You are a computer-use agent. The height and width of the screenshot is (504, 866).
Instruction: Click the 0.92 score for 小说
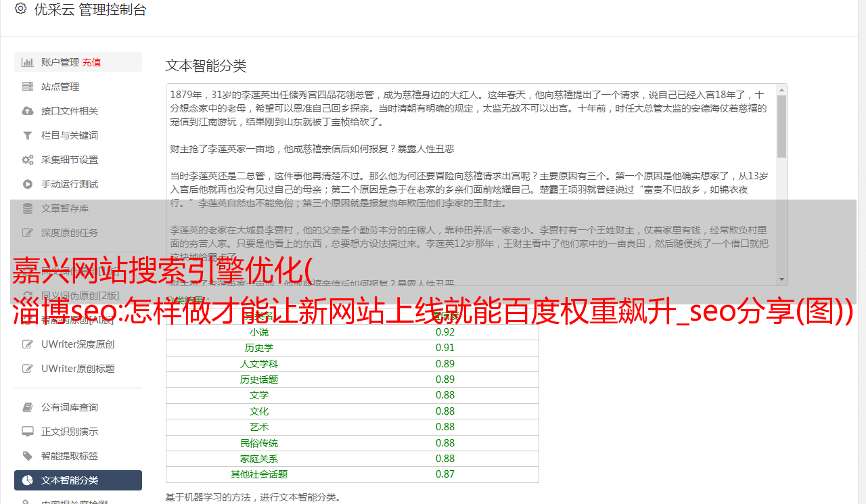coord(445,332)
